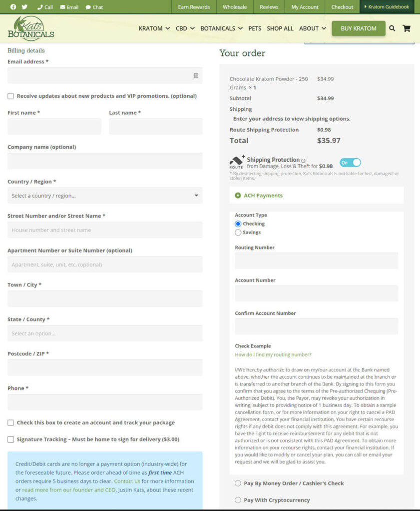Open 'How do I find my routing number?' link
420x511 pixels.
273,355
